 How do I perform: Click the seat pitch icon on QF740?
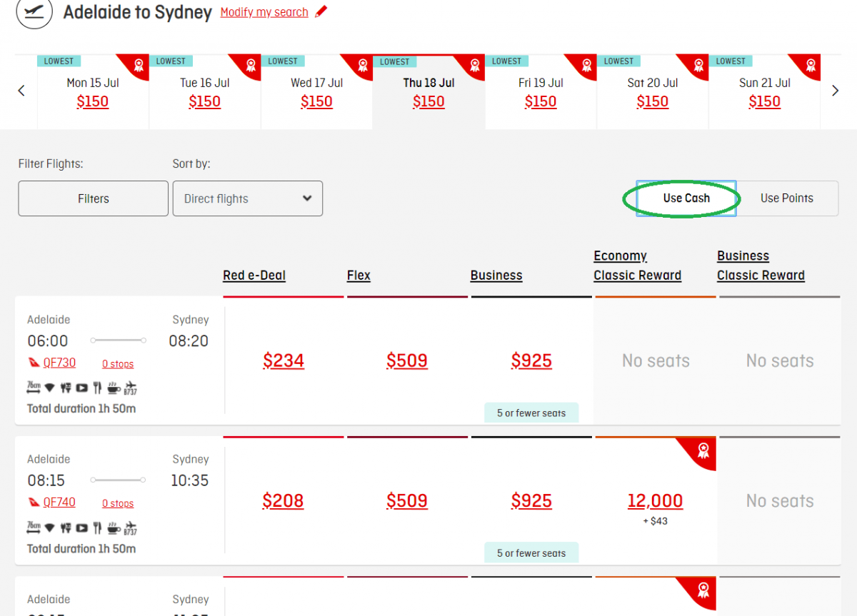coord(34,528)
